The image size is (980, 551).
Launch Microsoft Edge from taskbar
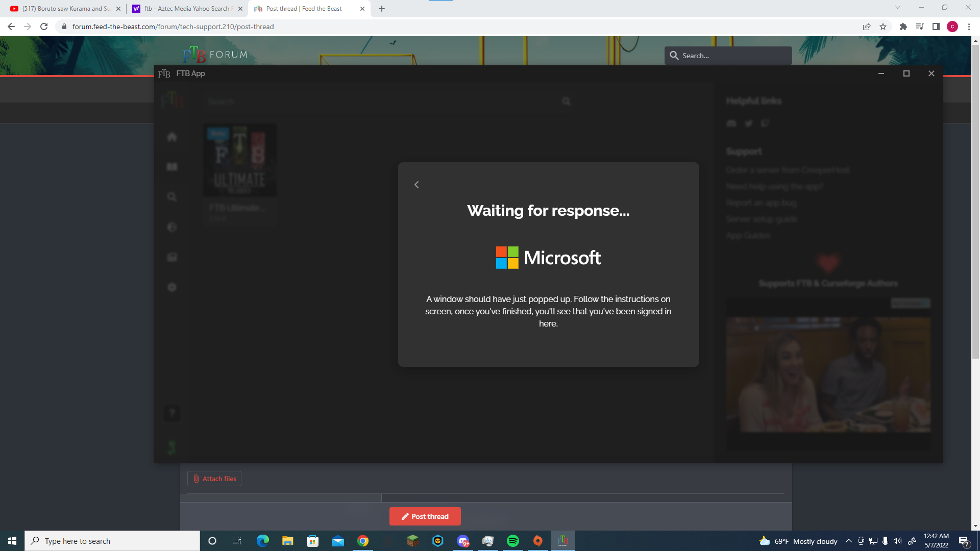(262, 541)
